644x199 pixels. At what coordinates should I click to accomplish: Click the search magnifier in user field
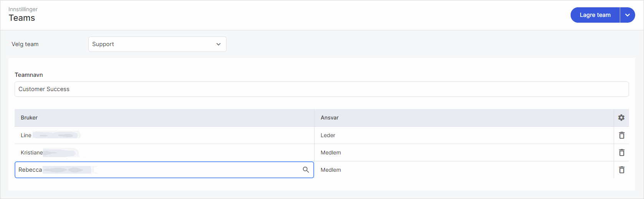(x=306, y=170)
